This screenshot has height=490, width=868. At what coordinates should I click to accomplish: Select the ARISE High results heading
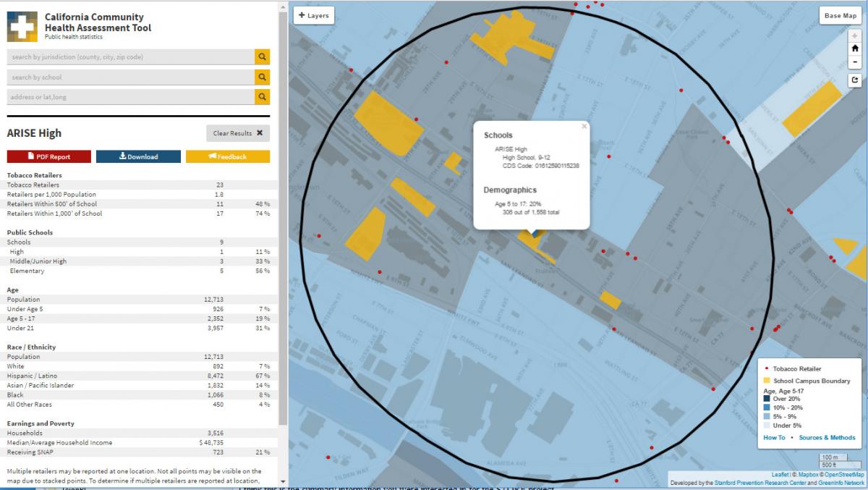click(34, 133)
